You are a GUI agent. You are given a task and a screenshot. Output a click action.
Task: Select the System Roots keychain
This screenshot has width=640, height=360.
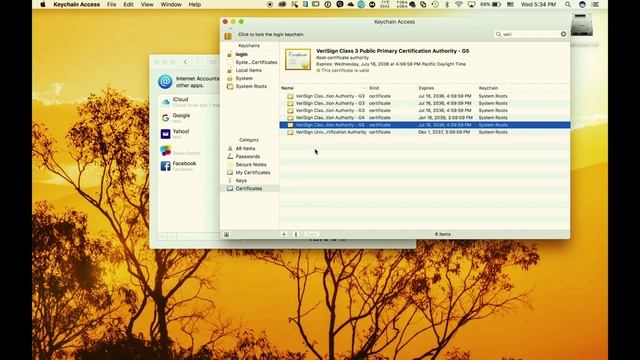[251, 87]
